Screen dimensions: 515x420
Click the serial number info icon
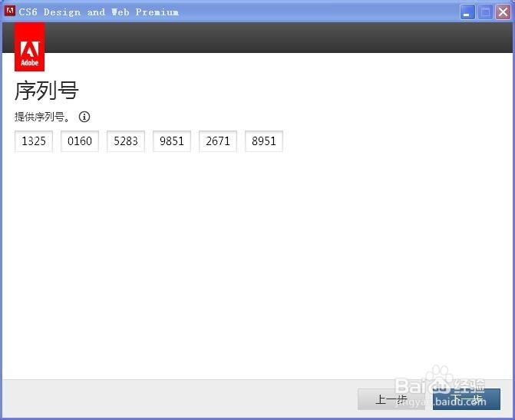click(x=84, y=117)
